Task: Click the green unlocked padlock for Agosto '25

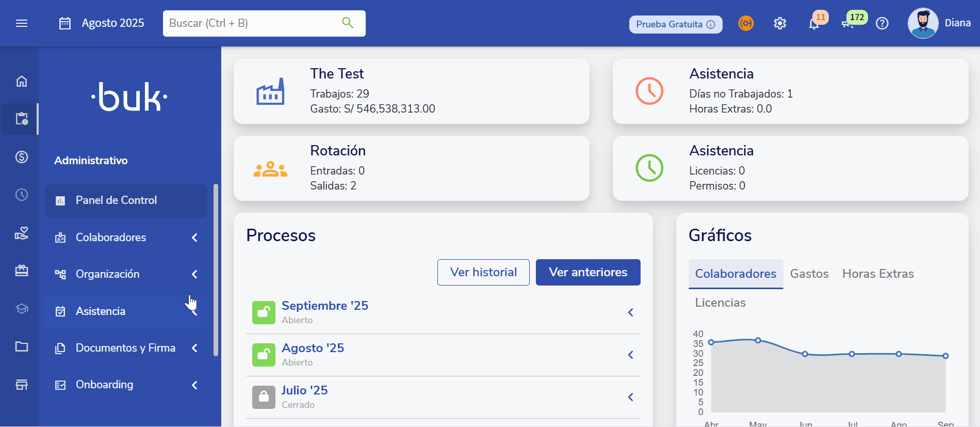Action: tap(264, 355)
